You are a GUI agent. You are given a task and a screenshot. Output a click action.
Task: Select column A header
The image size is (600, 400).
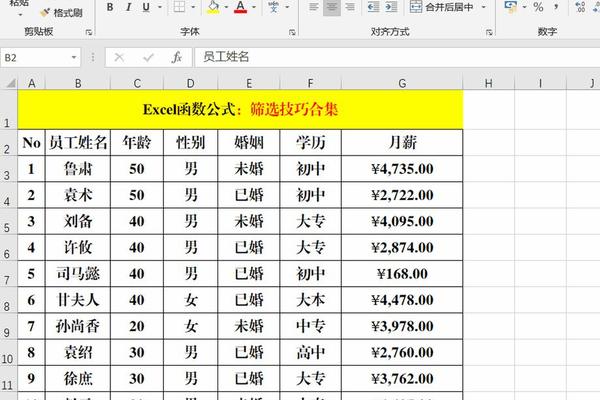click(31, 83)
